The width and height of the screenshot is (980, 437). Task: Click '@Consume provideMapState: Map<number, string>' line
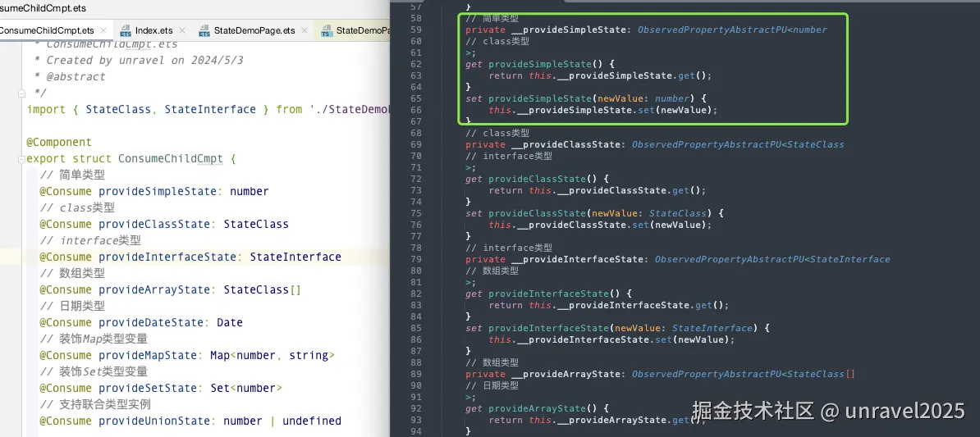point(187,355)
